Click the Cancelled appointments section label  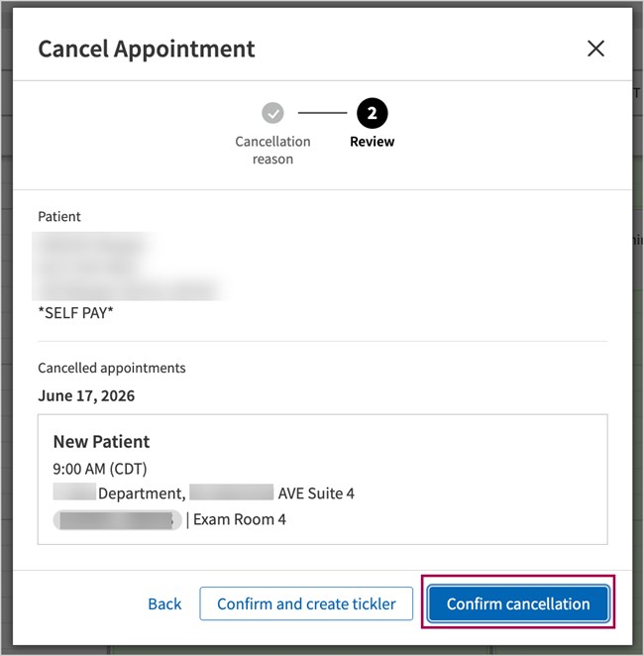[112, 369]
